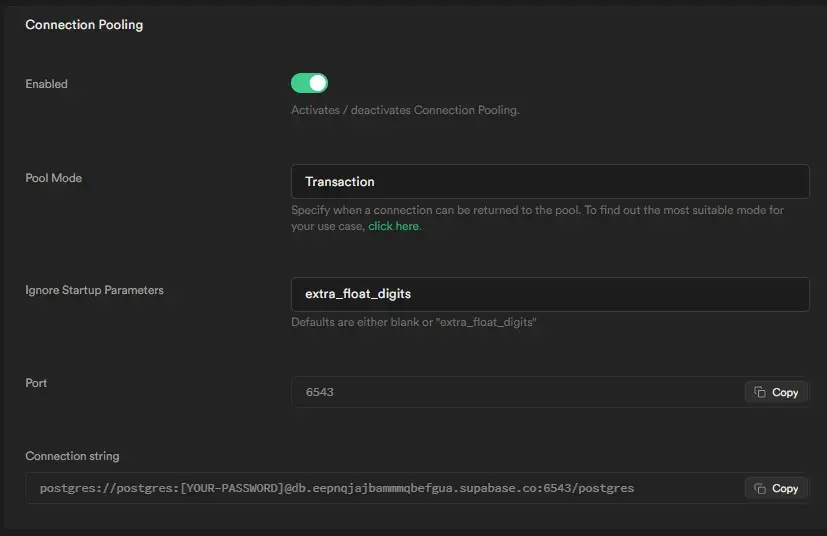
Task: Follow the green "click here" link
Action: (393, 226)
